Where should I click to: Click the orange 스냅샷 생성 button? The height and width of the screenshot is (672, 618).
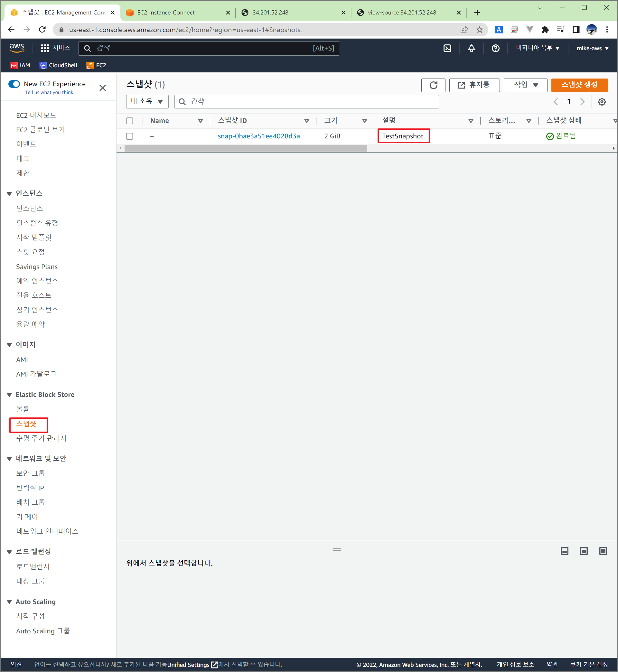click(x=579, y=85)
